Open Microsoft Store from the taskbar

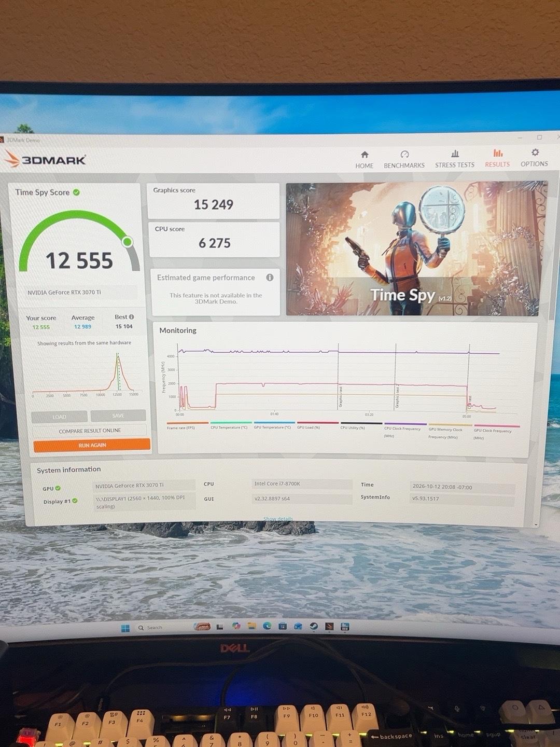pyautogui.click(x=283, y=626)
